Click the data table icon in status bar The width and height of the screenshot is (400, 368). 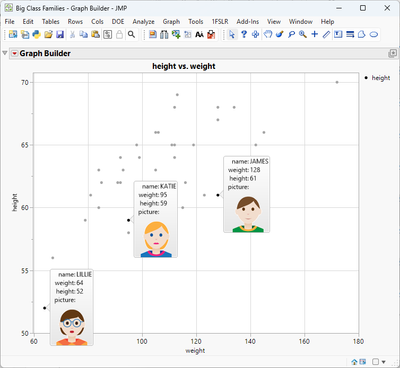(x=363, y=362)
